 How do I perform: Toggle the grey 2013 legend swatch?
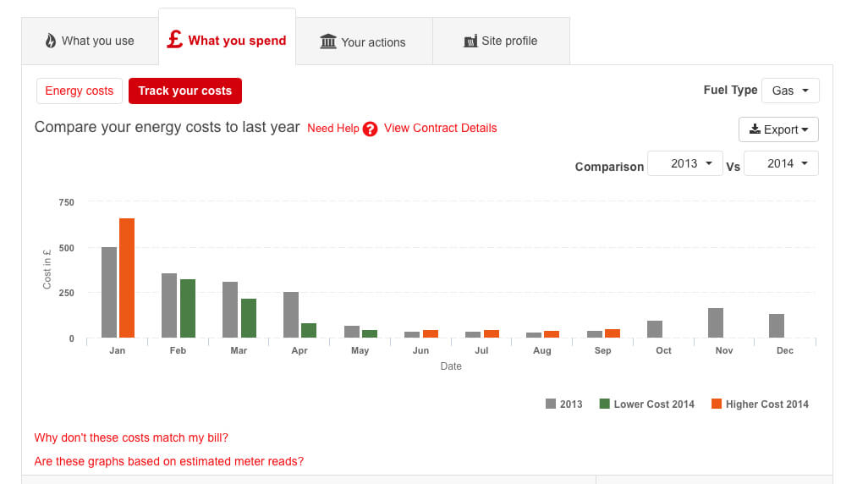tap(551, 404)
